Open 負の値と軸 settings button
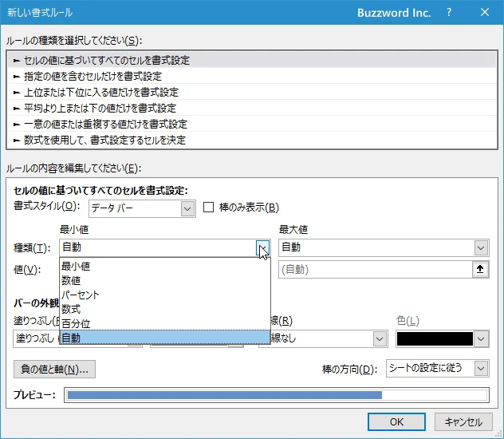 (x=54, y=369)
